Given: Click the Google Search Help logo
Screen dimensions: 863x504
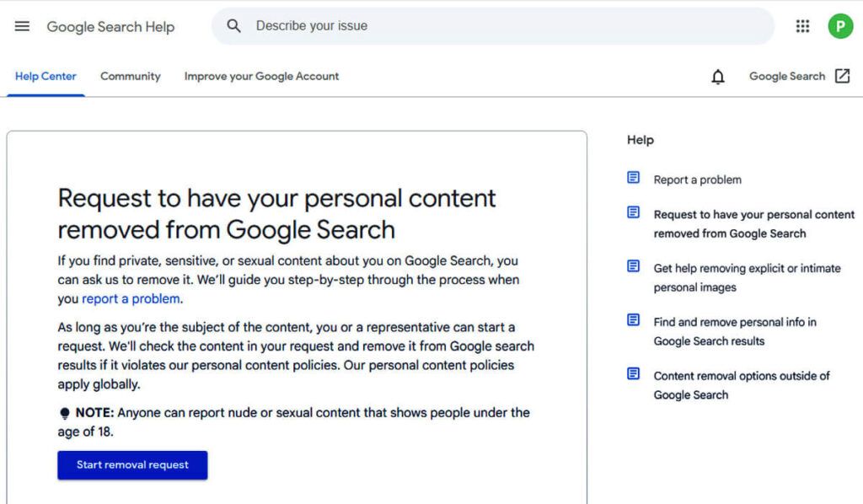Looking at the screenshot, I should pos(110,26).
